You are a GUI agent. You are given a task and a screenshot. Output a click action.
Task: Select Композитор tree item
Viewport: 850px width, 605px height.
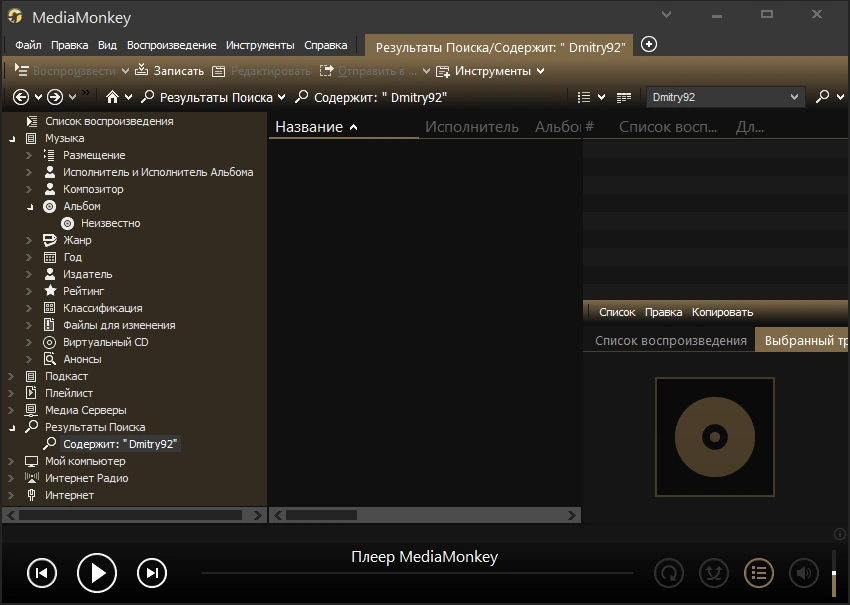[93, 189]
